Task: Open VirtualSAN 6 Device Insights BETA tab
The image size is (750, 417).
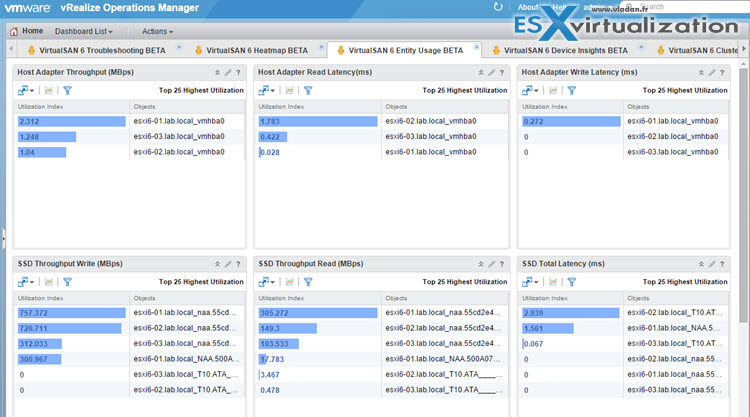Action: (x=565, y=50)
